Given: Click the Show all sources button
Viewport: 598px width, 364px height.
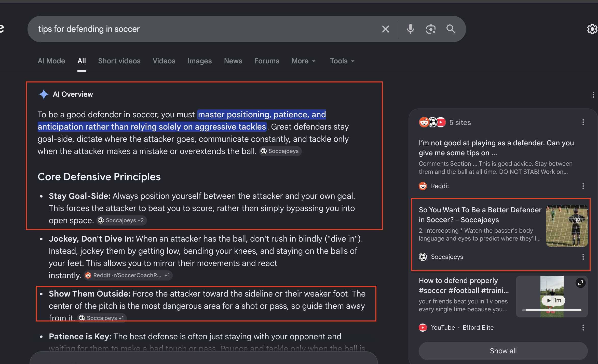Looking at the screenshot, I should click(x=503, y=351).
